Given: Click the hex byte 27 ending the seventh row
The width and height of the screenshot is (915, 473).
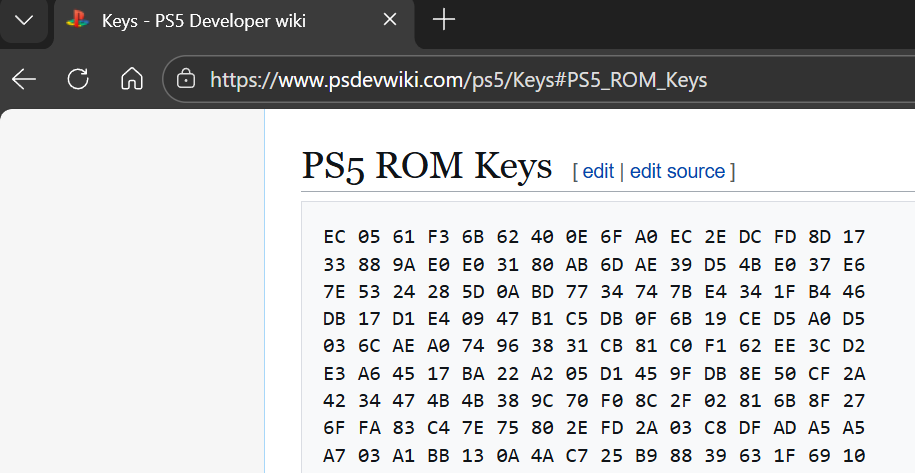Looking at the screenshot, I should pos(854,401).
